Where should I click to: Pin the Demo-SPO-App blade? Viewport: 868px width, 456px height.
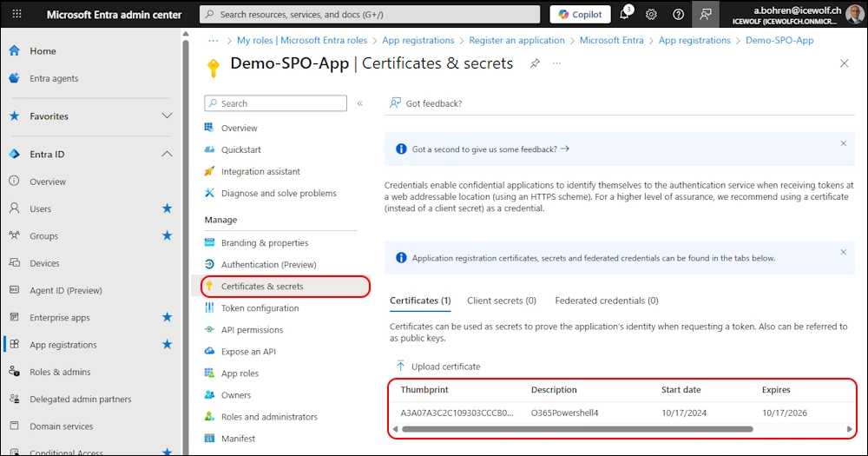click(x=536, y=63)
